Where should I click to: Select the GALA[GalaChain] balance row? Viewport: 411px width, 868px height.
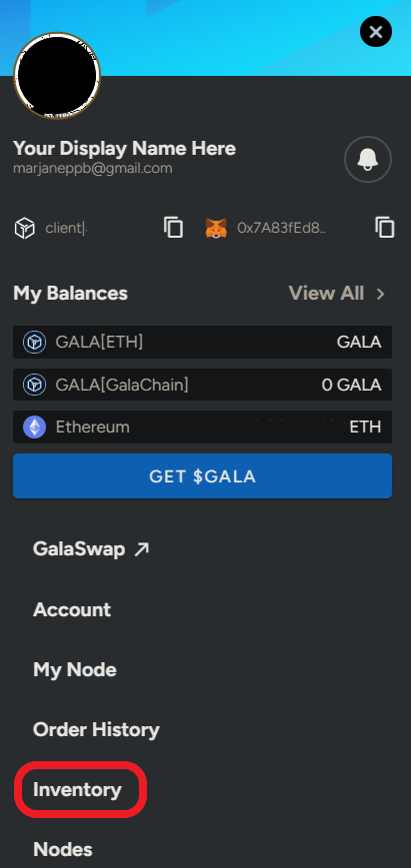(202, 385)
